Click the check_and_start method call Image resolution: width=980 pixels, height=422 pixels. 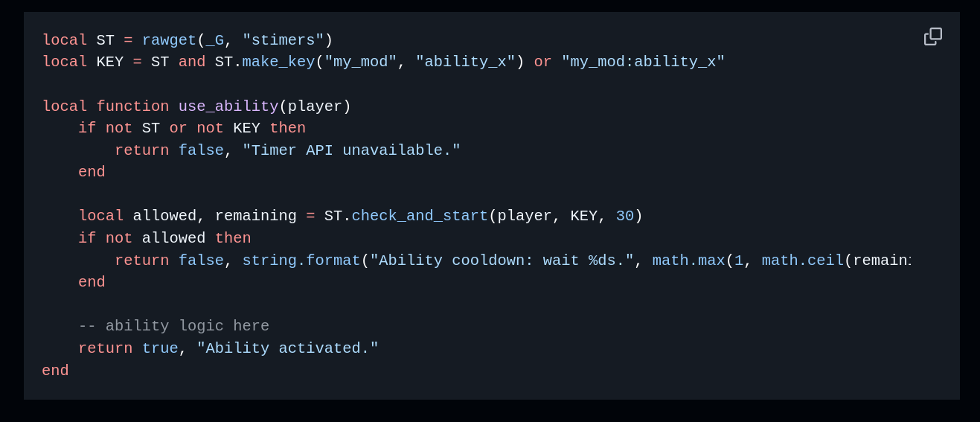(x=420, y=216)
